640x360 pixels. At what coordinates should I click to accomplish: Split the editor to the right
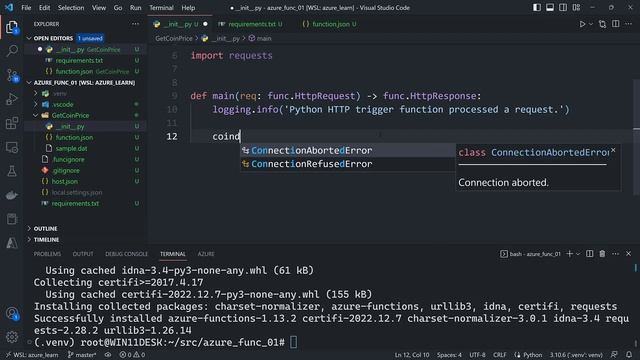click(616, 24)
